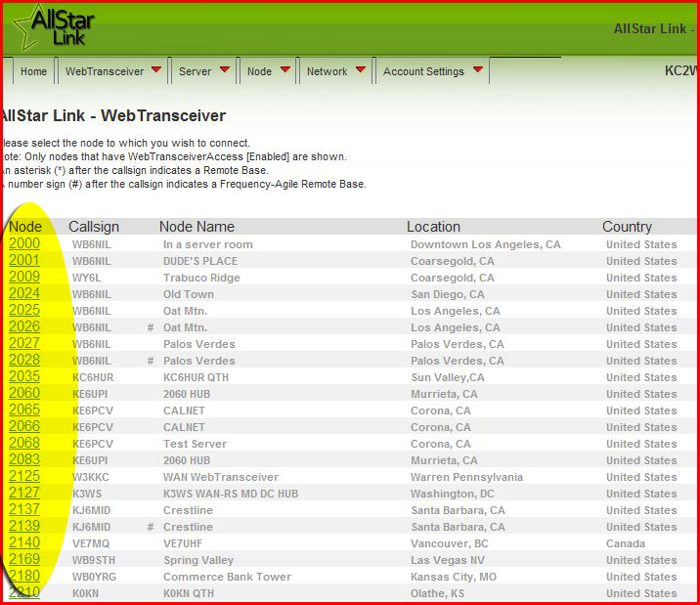The height and width of the screenshot is (605, 700).
Task: Connect to node 2139
Action: point(24,526)
